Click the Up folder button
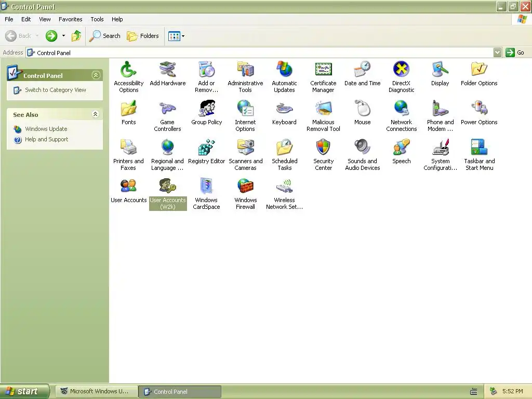The height and width of the screenshot is (399, 532). [x=76, y=36]
